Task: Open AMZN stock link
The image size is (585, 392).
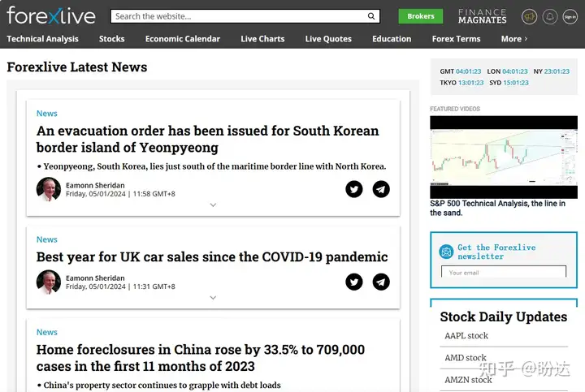Action: click(468, 380)
